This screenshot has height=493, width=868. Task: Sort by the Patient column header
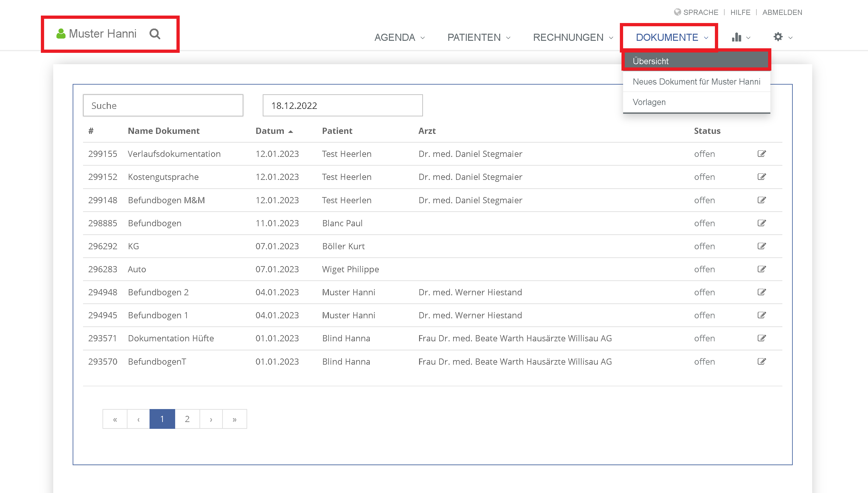[337, 131]
